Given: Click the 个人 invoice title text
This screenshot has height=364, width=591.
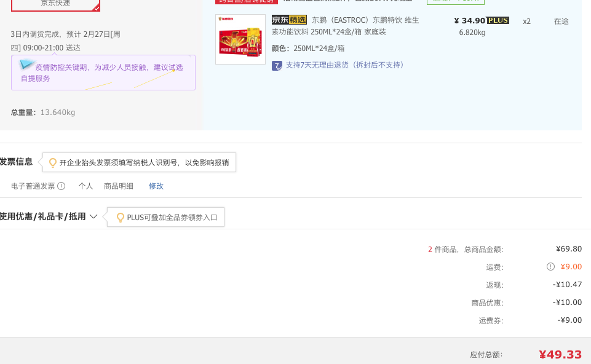Looking at the screenshot, I should point(85,186).
